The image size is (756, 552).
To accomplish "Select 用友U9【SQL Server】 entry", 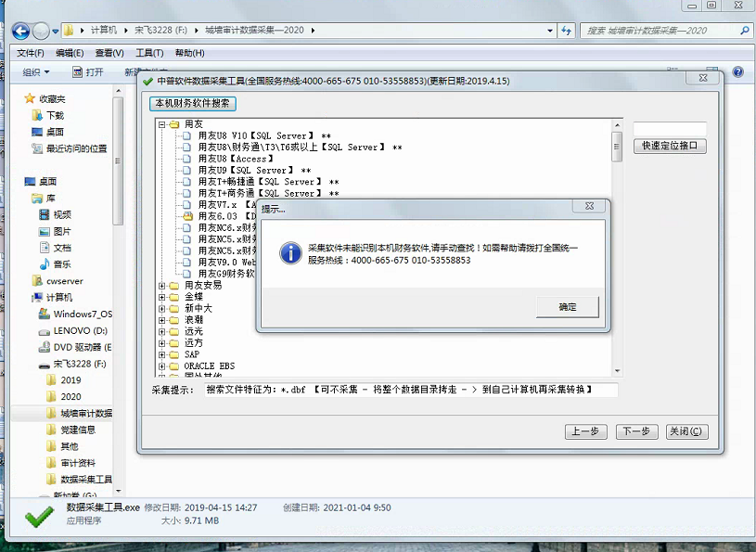I will pyautogui.click(x=254, y=170).
